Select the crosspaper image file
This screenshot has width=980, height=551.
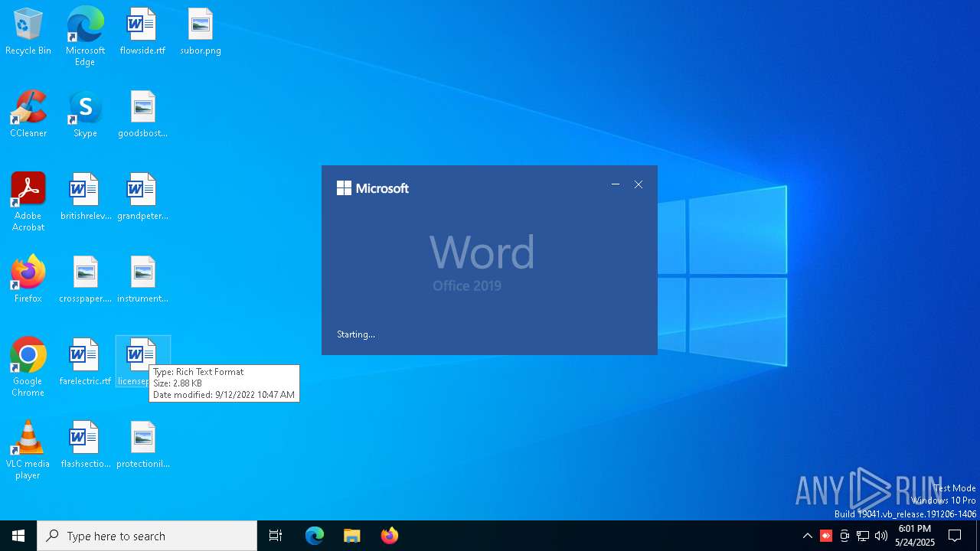(x=85, y=279)
